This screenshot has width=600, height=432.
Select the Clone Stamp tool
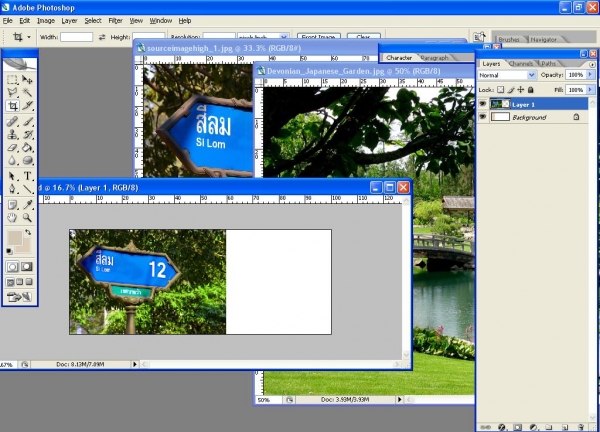click(x=12, y=135)
